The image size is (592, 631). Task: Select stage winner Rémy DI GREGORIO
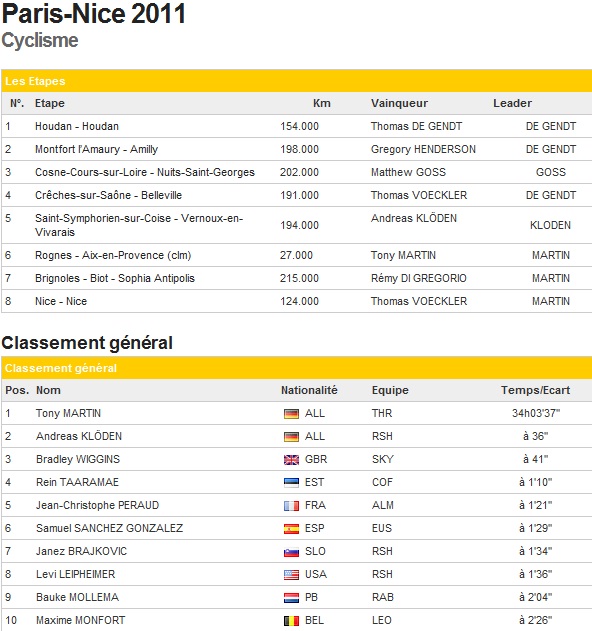419,278
